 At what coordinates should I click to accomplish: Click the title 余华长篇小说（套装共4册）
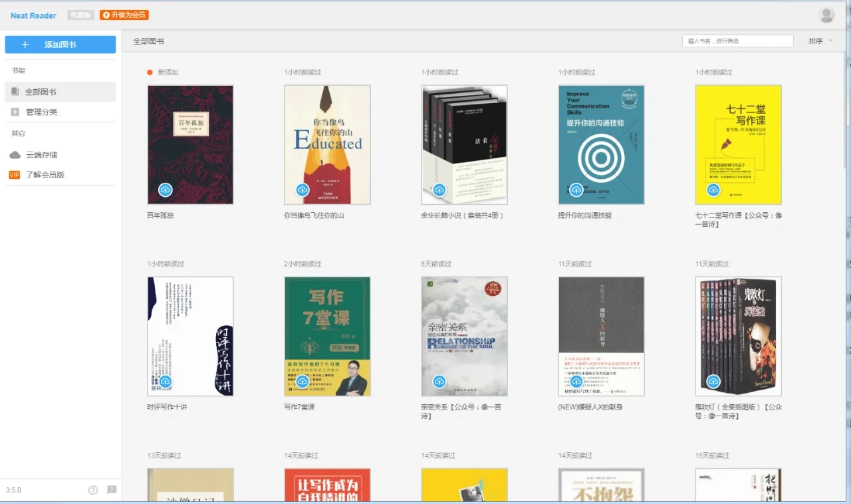pos(462,215)
